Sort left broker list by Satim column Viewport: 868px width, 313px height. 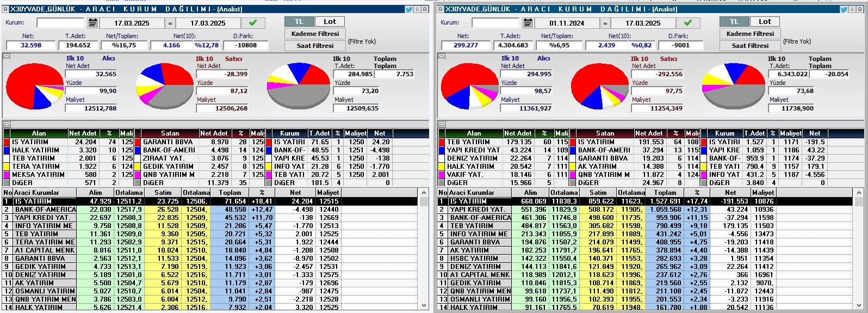tap(163, 193)
